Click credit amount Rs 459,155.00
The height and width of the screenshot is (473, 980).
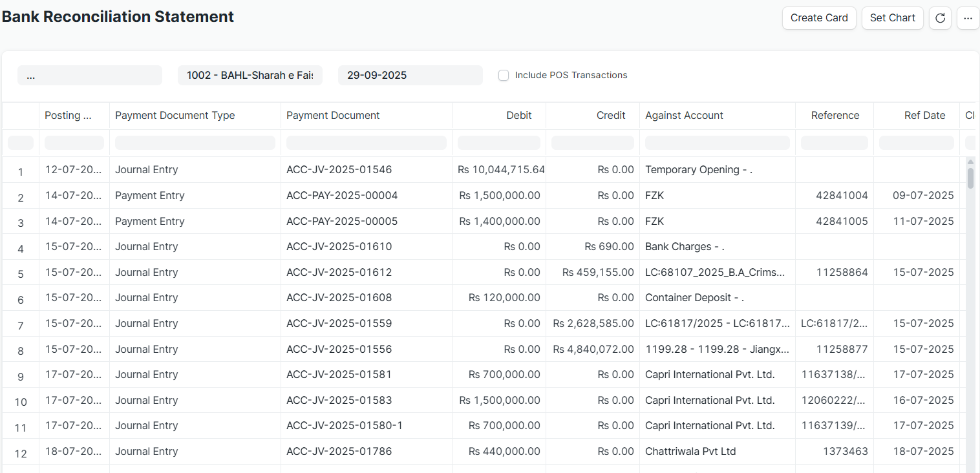pos(598,273)
